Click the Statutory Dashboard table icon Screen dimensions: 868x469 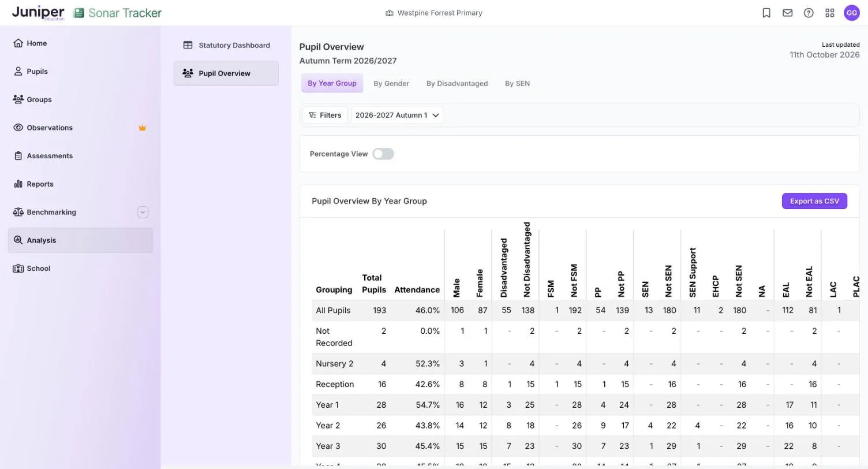[x=188, y=45]
